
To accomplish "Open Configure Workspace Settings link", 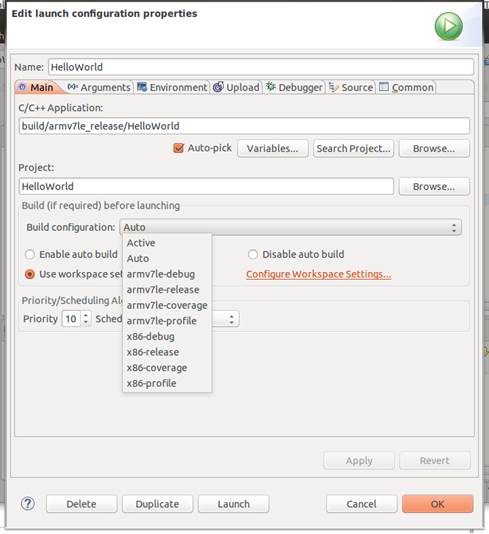I will pyautogui.click(x=318, y=274).
